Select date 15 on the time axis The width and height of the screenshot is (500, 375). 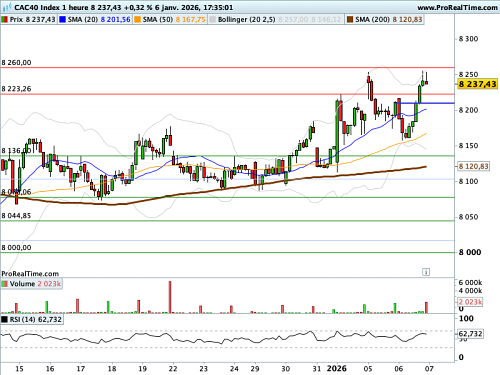coord(19,369)
